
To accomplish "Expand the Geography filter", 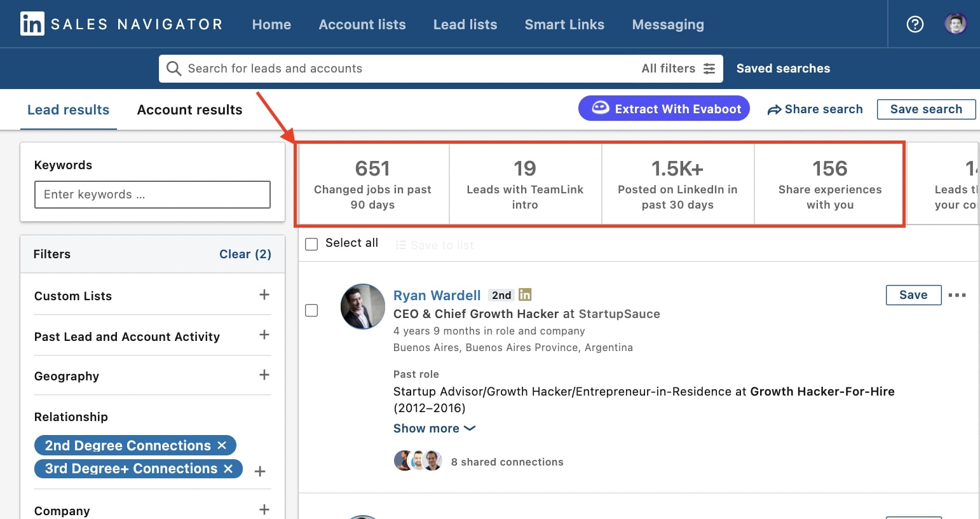I will pos(264,375).
